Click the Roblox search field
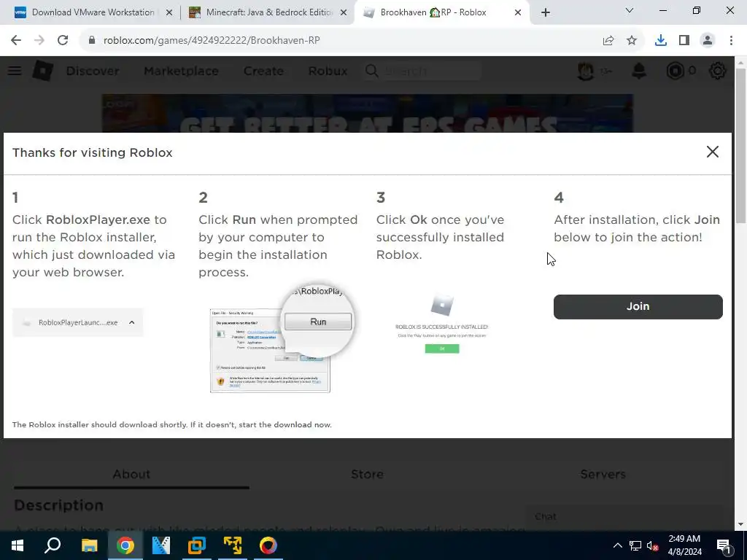The height and width of the screenshot is (560, 747). coord(423,71)
